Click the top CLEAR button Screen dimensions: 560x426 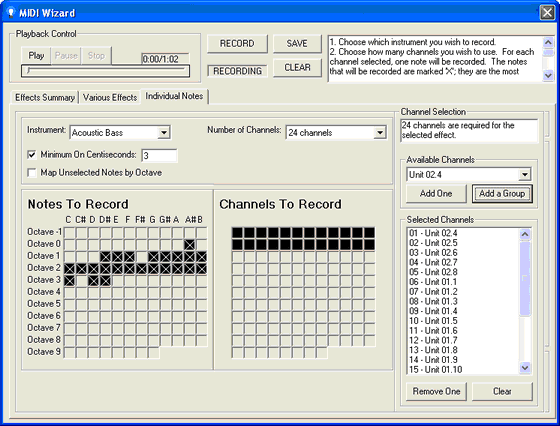(297, 67)
